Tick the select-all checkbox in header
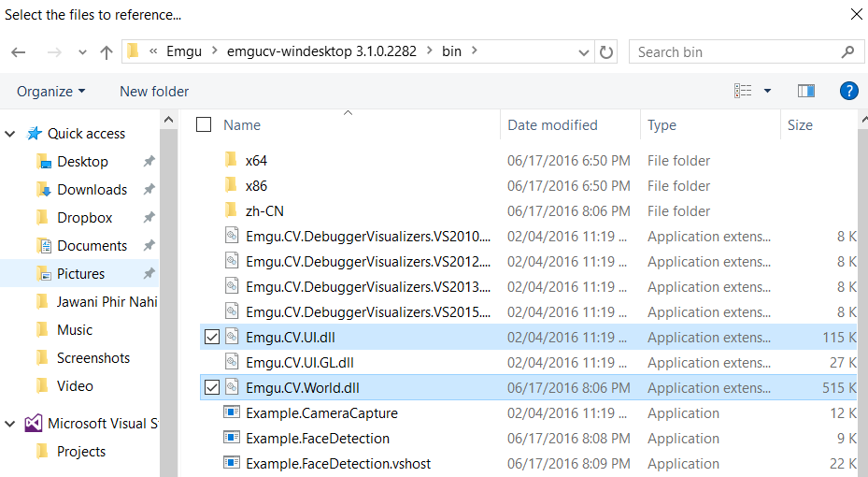The width and height of the screenshot is (868, 477). coord(204,124)
